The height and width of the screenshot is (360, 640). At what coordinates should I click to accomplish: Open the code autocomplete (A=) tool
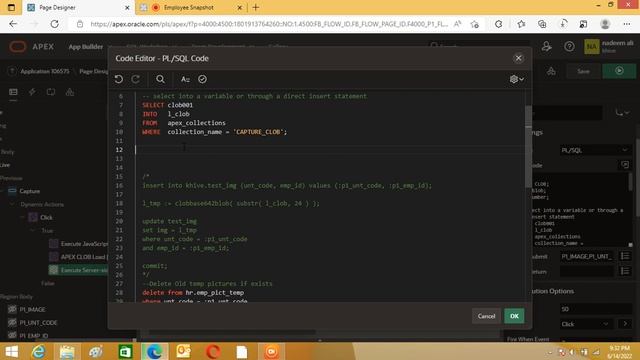point(185,79)
